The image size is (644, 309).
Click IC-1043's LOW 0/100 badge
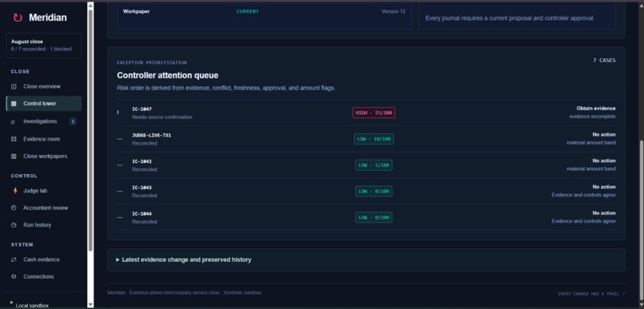point(374,191)
